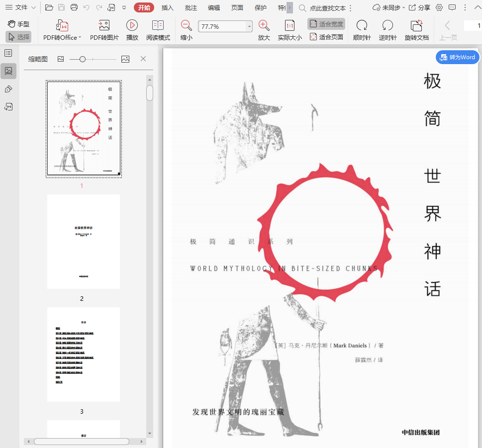Screen dimensions: 482x448
Task: Click the search text field 点此查找文本
Action: coord(327,8)
